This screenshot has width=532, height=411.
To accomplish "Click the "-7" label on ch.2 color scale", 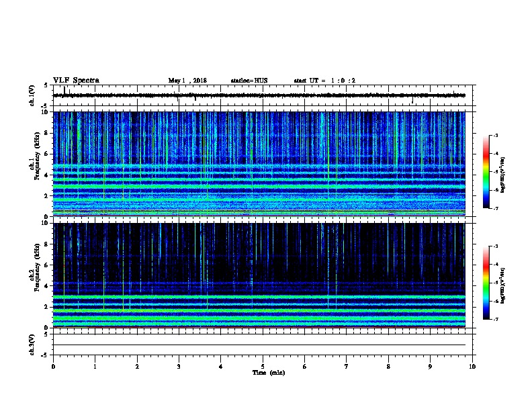I will (495, 320).
